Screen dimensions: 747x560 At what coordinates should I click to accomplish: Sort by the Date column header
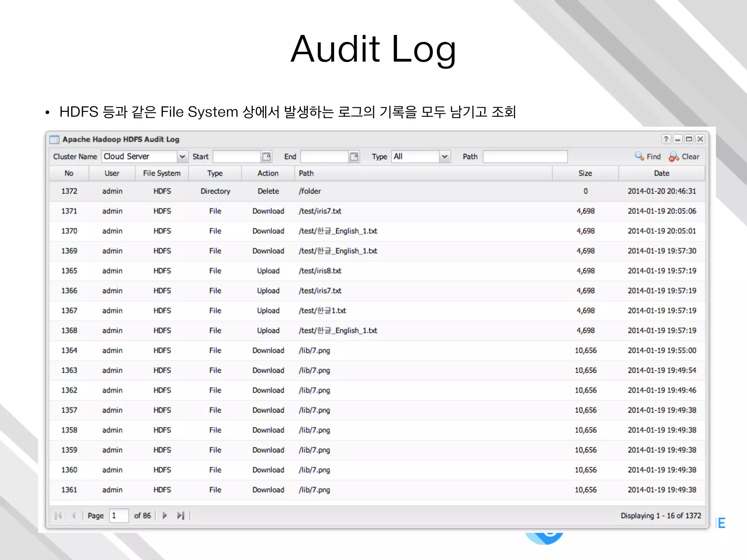point(661,173)
